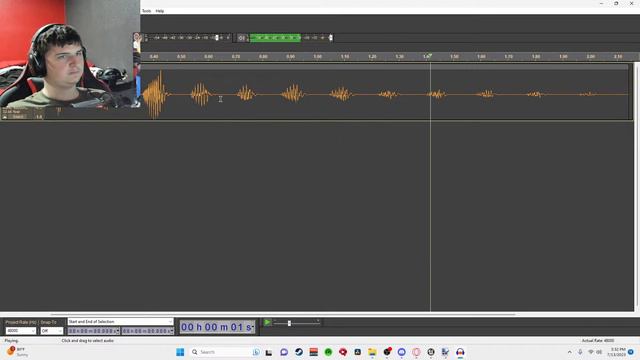
Task: Minimize the Audacity window
Action: click(x=601, y=3)
